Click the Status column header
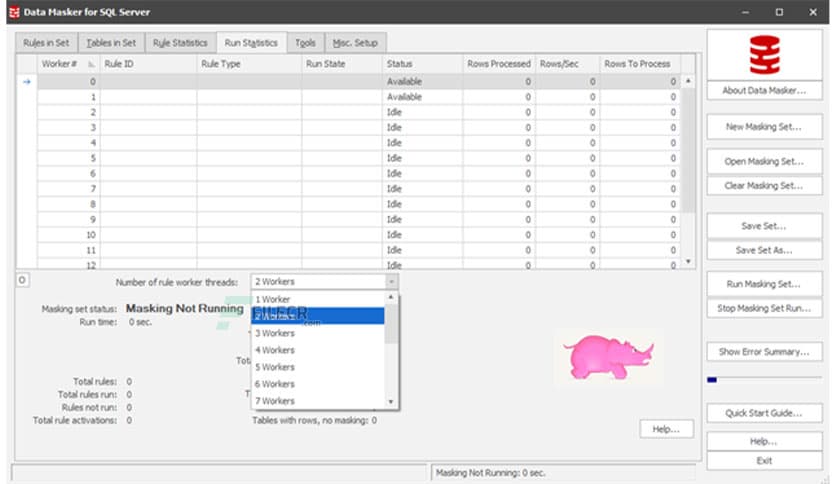The height and width of the screenshot is (484, 836). tap(422, 64)
